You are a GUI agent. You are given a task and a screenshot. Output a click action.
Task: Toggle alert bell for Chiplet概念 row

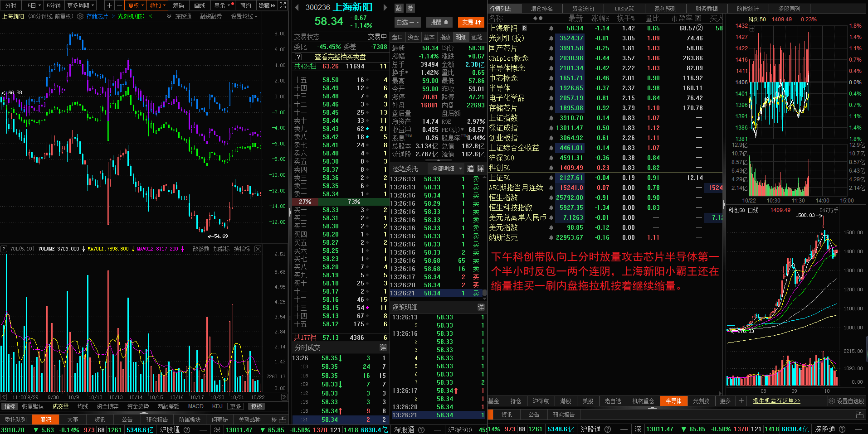pos(551,58)
